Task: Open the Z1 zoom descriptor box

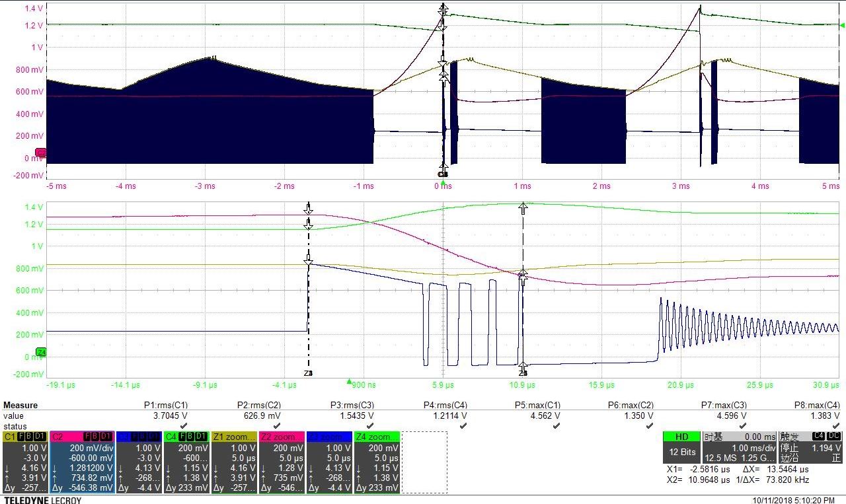Action: click(x=234, y=462)
